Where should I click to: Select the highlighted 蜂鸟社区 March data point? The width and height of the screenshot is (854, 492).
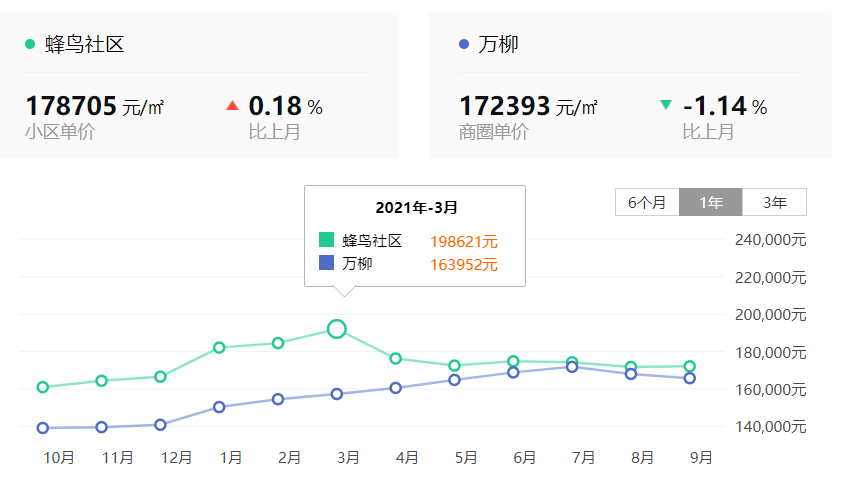point(337,329)
